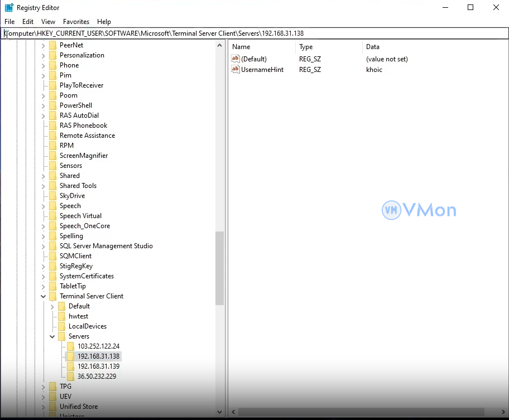The image size is (509, 420).
Task: Open the Edit menu
Action: point(28,22)
